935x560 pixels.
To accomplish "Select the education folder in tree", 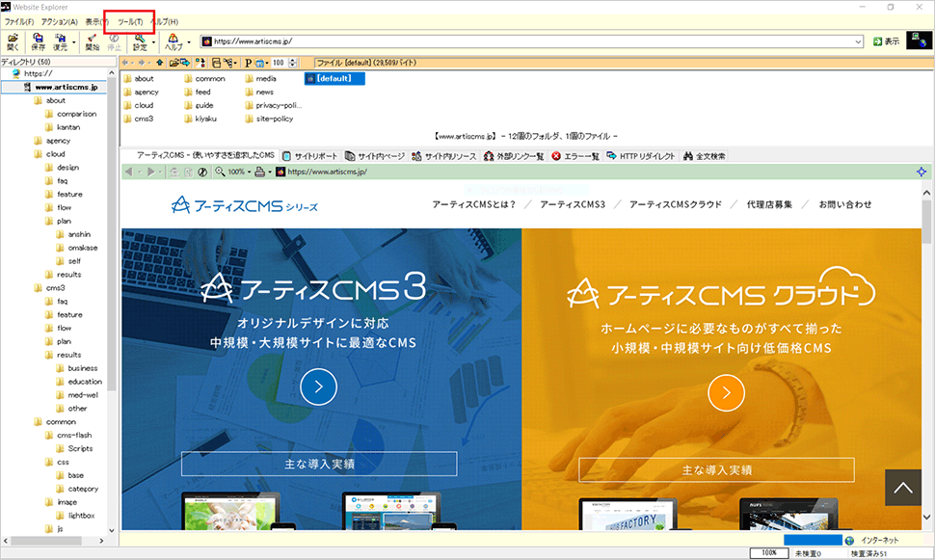I will click(x=79, y=382).
